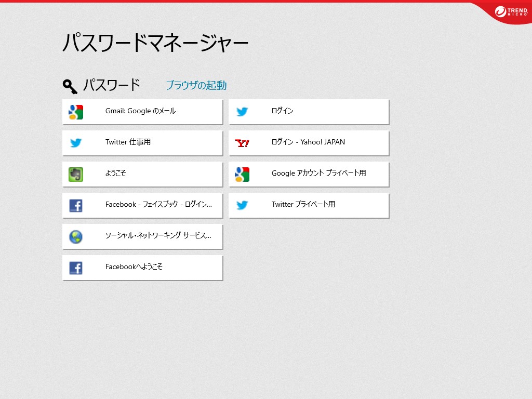Open the ようこそ entry
Viewport: 532px width, 399px height.
(142, 175)
